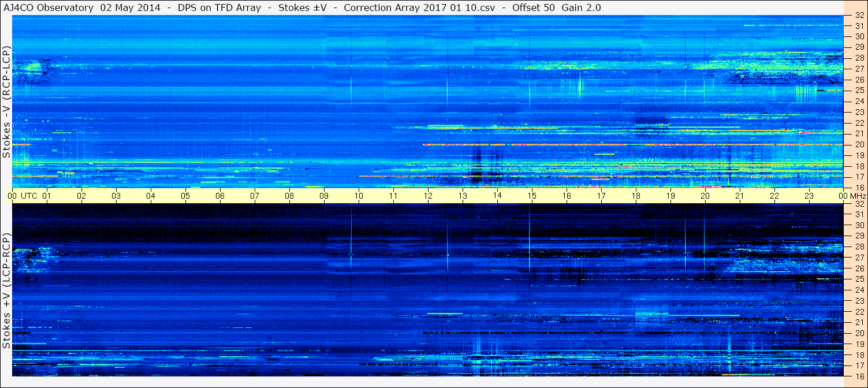Jump to the 18 hour marker on the time axis
Viewport: 868px width, 388px height.
636,196
